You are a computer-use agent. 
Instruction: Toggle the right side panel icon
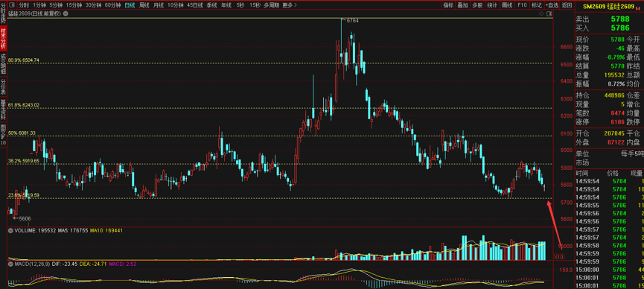point(550,13)
